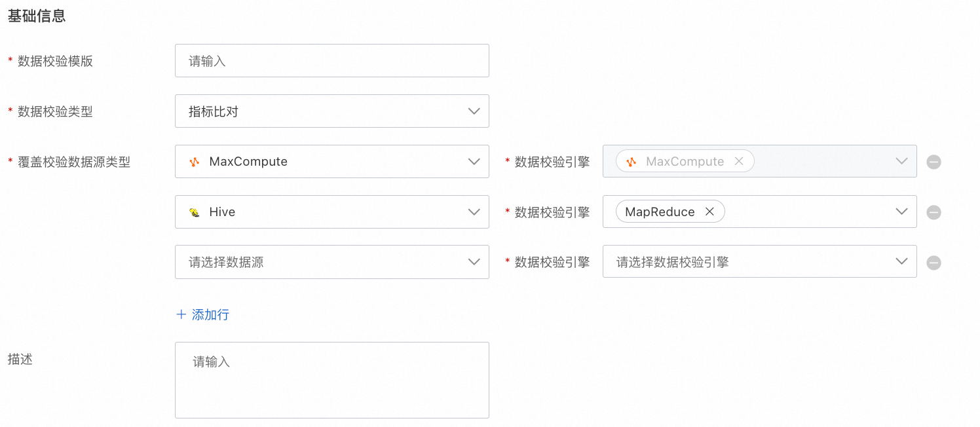
Task: Click the 添加行 link
Action: coord(210,314)
